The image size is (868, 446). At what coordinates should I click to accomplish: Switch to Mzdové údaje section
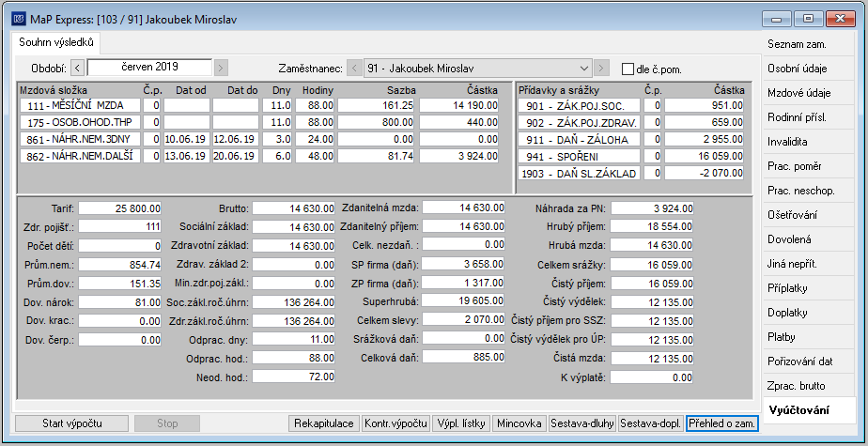tap(808, 93)
